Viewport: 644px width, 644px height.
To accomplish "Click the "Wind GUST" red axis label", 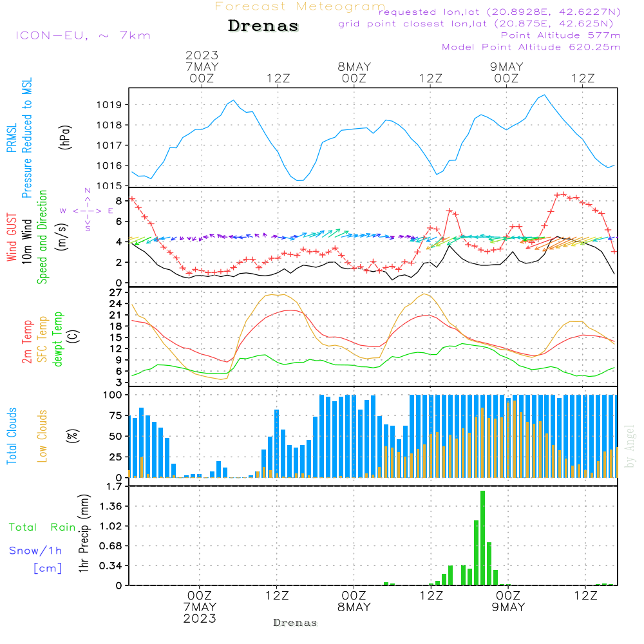I will coord(12,238).
